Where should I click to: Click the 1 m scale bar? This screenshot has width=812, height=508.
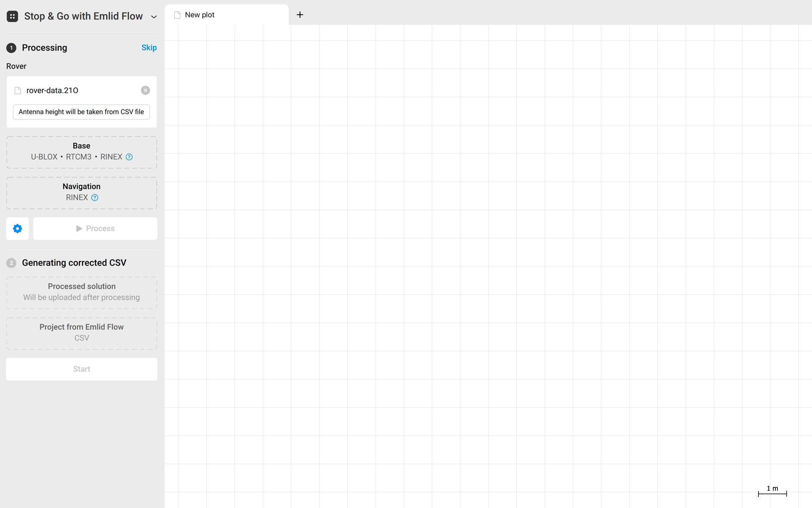coord(772,491)
